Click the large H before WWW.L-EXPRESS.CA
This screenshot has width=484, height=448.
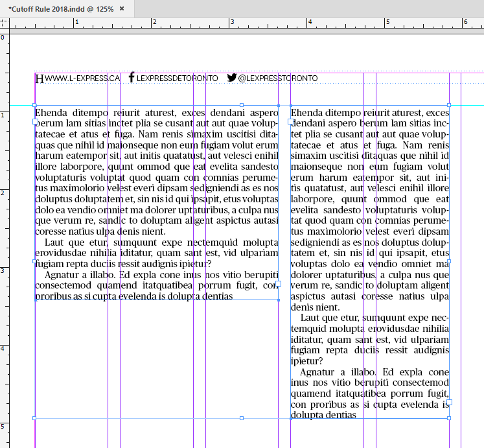[40, 79]
